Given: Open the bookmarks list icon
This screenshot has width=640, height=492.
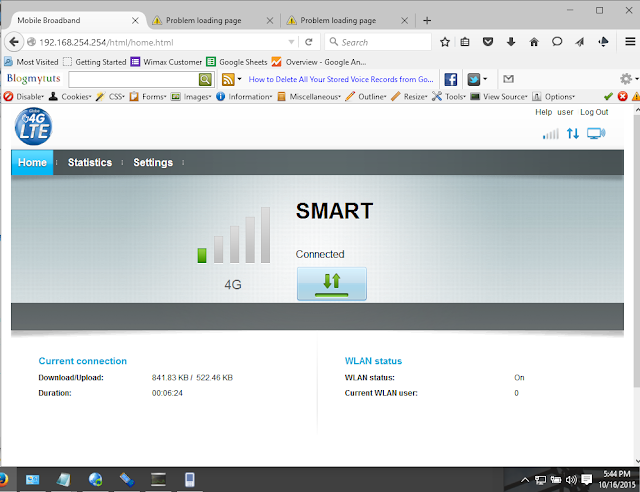Looking at the screenshot, I should pos(465,42).
